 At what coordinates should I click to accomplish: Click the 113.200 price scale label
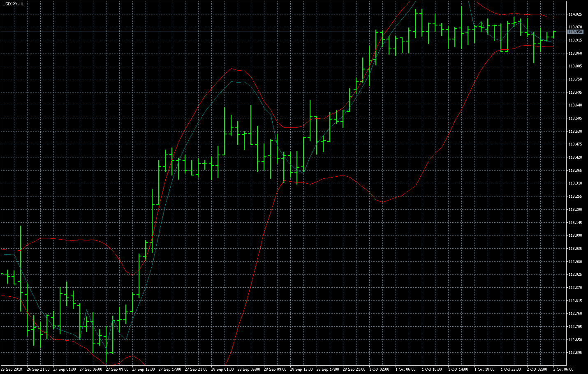point(575,210)
